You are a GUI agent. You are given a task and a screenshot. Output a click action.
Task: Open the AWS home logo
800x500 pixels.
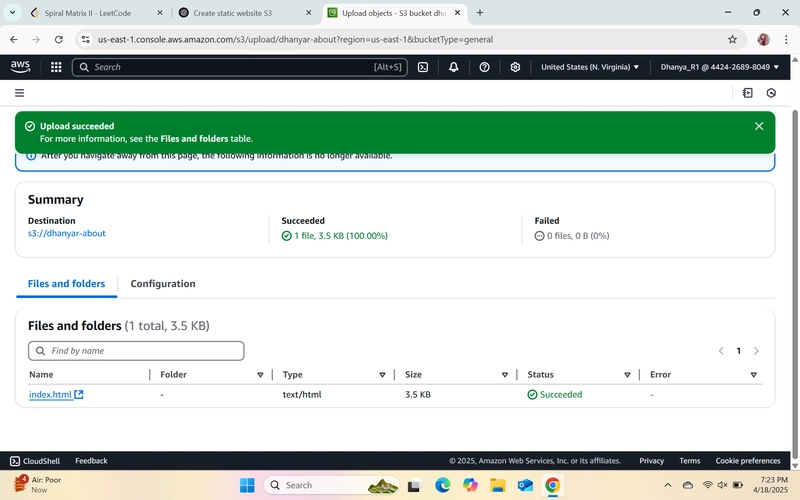click(20, 67)
